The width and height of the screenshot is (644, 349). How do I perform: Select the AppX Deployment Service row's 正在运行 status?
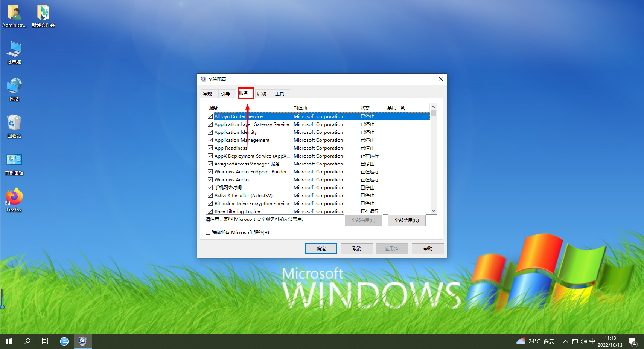[x=370, y=156]
